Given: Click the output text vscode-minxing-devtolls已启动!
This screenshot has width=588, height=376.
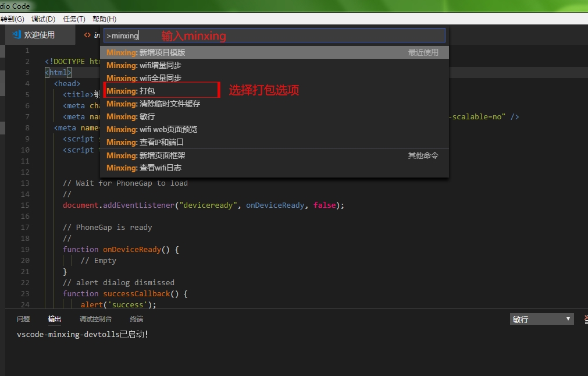Looking at the screenshot, I should point(83,334).
